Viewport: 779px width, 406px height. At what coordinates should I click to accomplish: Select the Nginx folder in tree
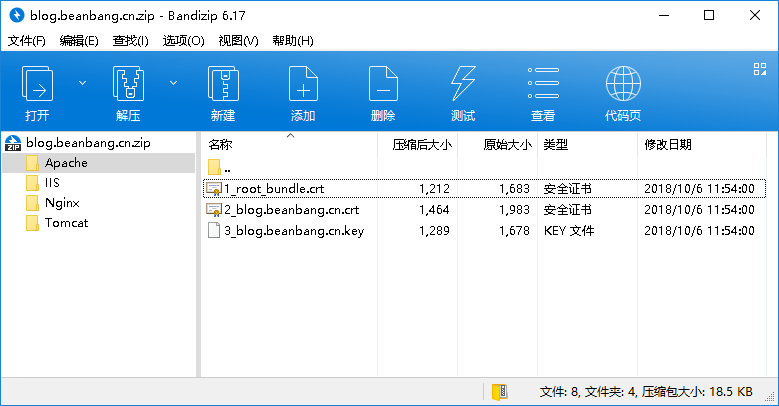coord(62,203)
